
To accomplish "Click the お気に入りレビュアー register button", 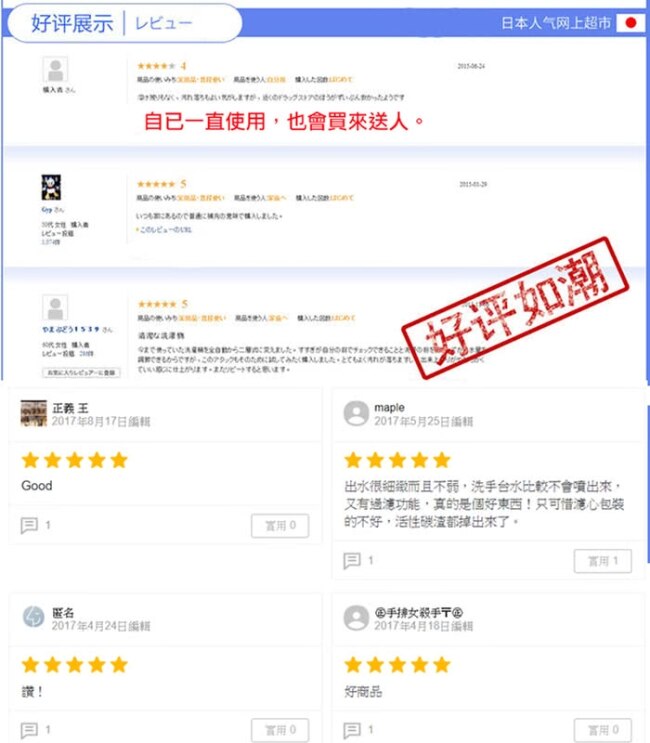I will [x=81, y=372].
